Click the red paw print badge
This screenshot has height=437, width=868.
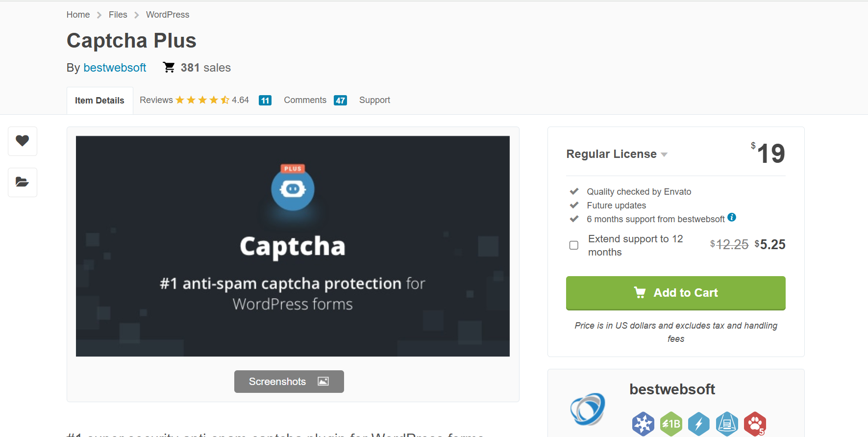coord(755,424)
